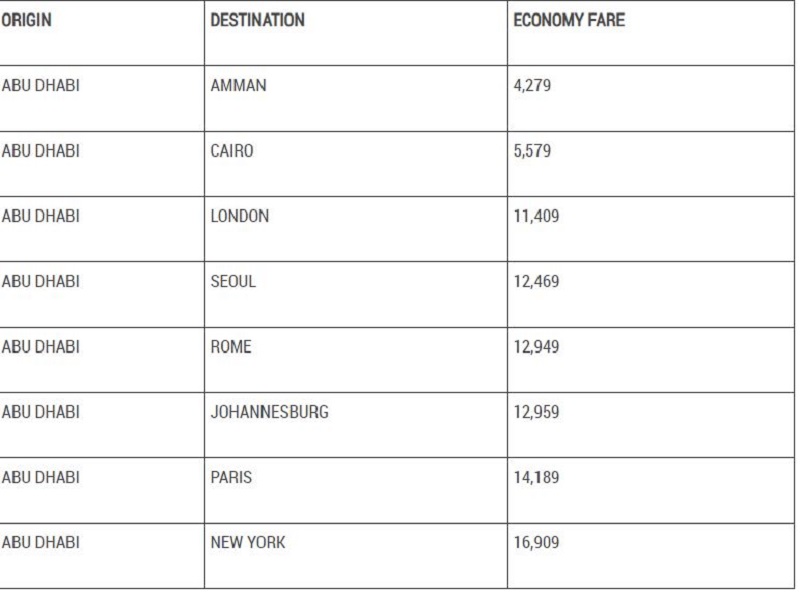Click the 14,189 fare value

point(536,477)
